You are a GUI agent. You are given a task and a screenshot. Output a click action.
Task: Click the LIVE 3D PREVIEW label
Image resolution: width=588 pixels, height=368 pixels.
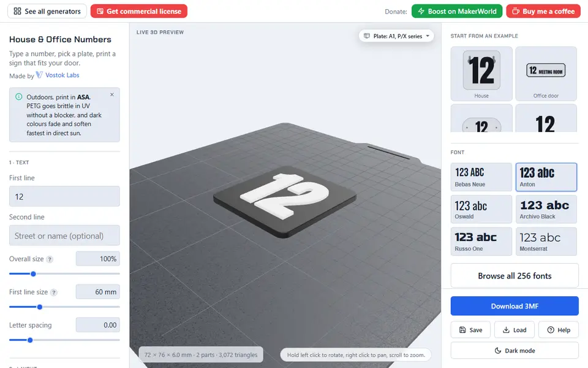[160, 33]
